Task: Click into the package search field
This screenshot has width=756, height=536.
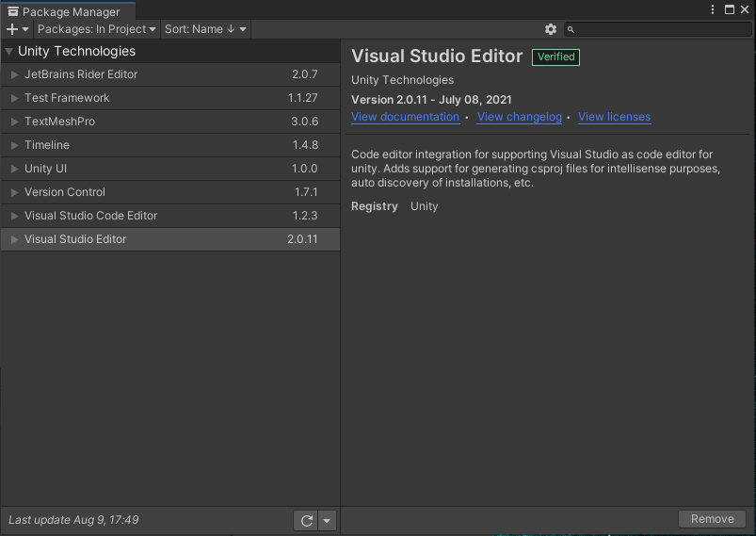Action: click(659, 30)
